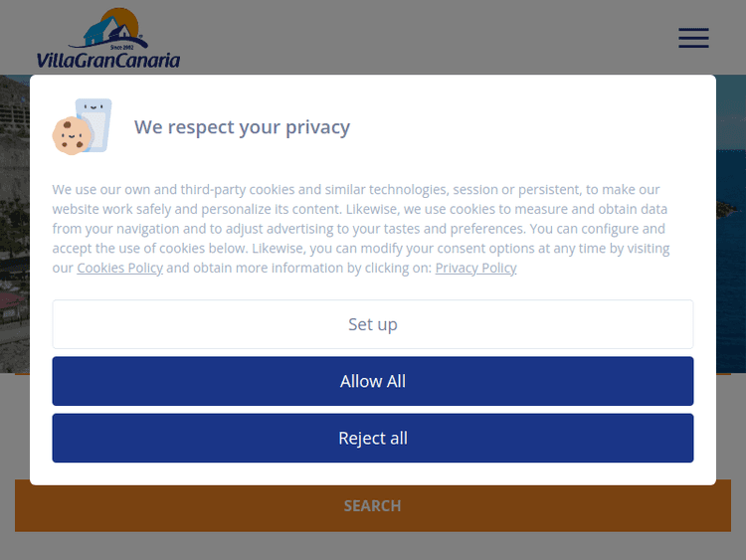Decline cookies with Reject all
Screen dimensions: 746x560
pyautogui.click(x=373, y=439)
